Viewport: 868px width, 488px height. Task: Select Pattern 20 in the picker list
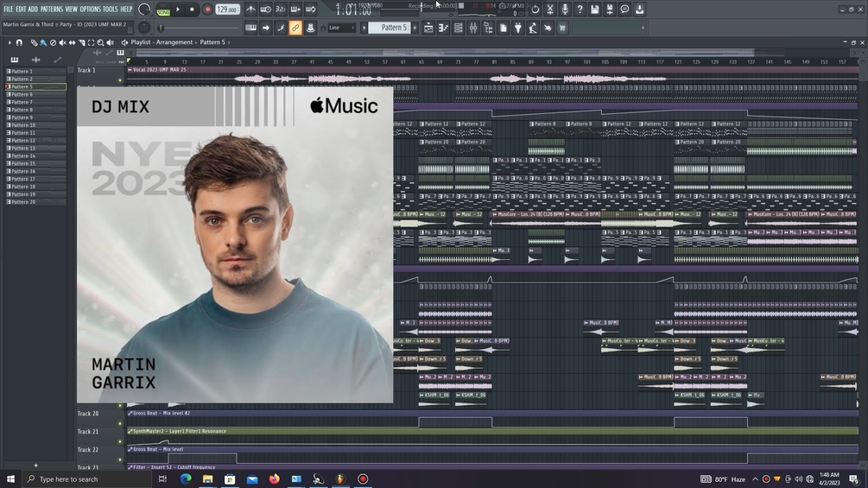pos(35,202)
